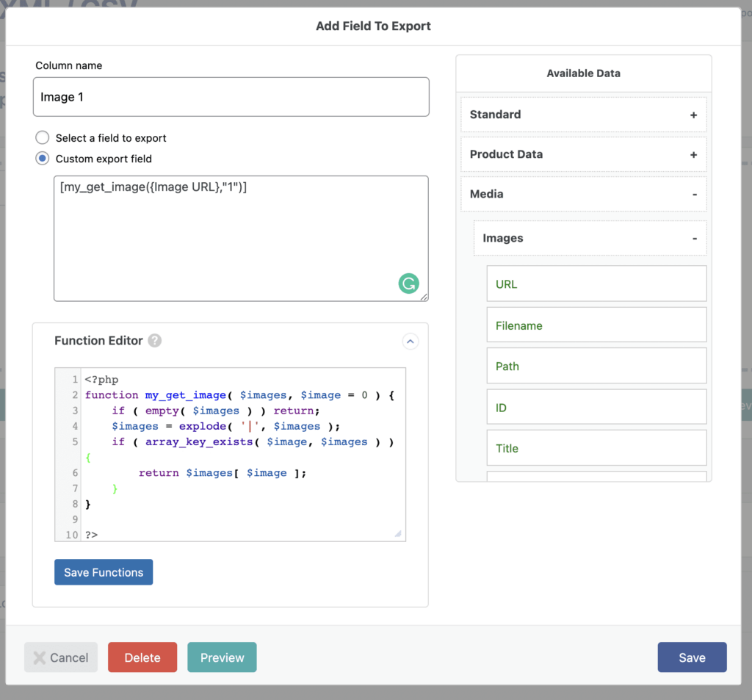This screenshot has width=752, height=700.
Task: Select the Filename image data field
Action: pos(596,325)
